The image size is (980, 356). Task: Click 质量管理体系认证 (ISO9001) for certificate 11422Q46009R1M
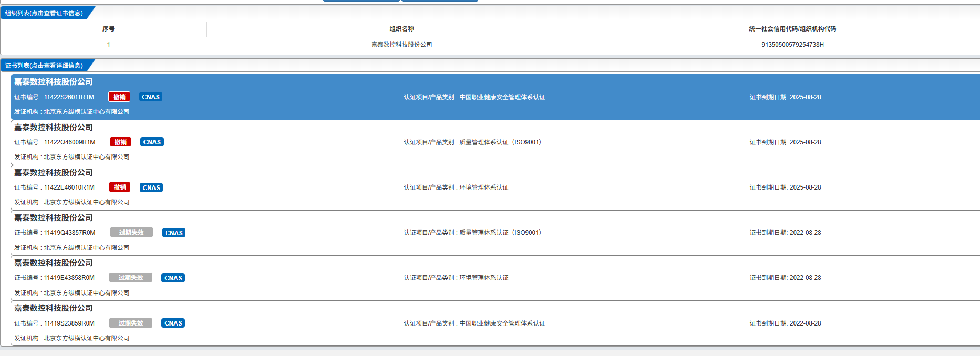[x=500, y=142]
